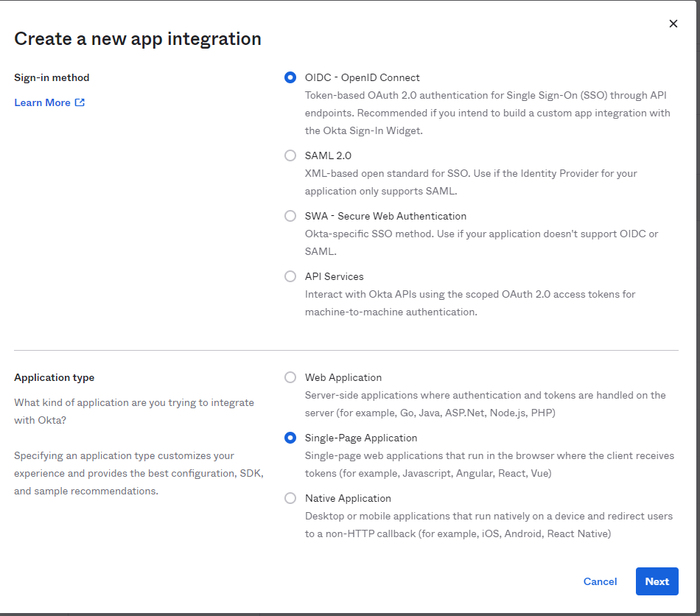Viewport: 700px width, 616px height.
Task: Click the 'What kind of application' question text
Action: click(135, 410)
